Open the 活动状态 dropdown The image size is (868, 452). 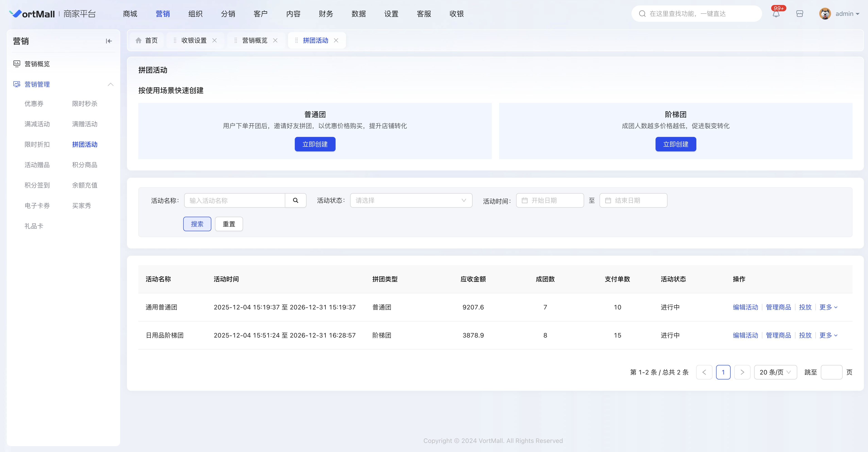(411, 200)
